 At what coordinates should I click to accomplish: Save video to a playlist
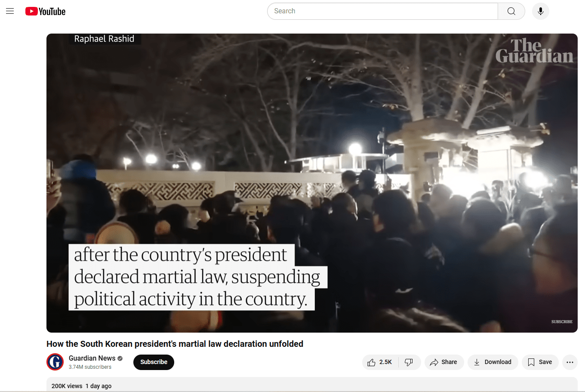pyautogui.click(x=540, y=362)
